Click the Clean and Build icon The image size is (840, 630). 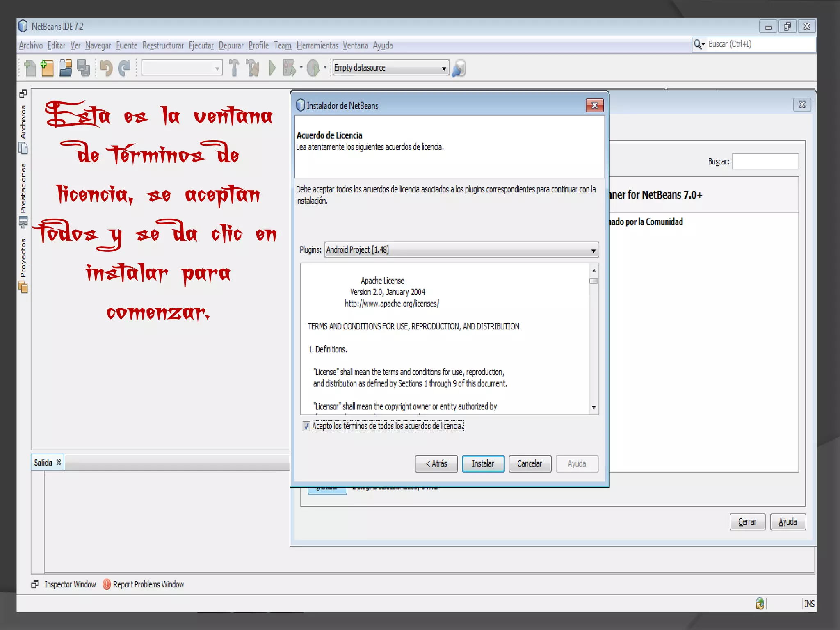click(253, 68)
